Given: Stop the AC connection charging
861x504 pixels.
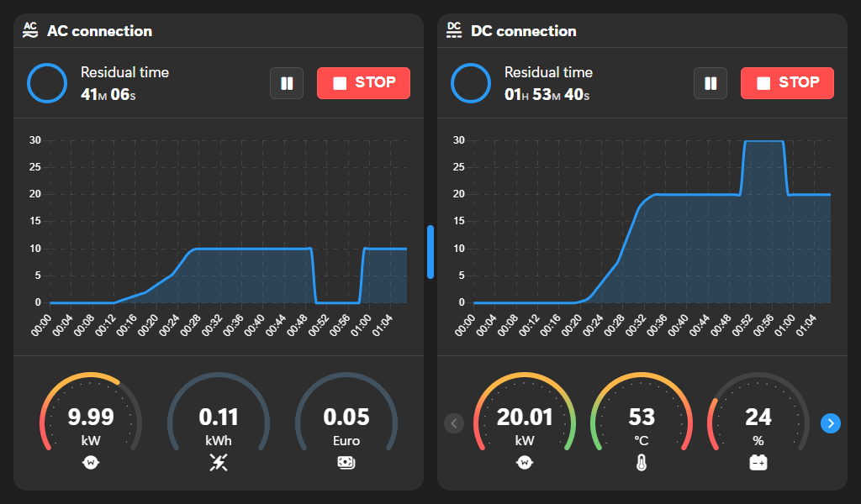Looking at the screenshot, I should coord(363,83).
